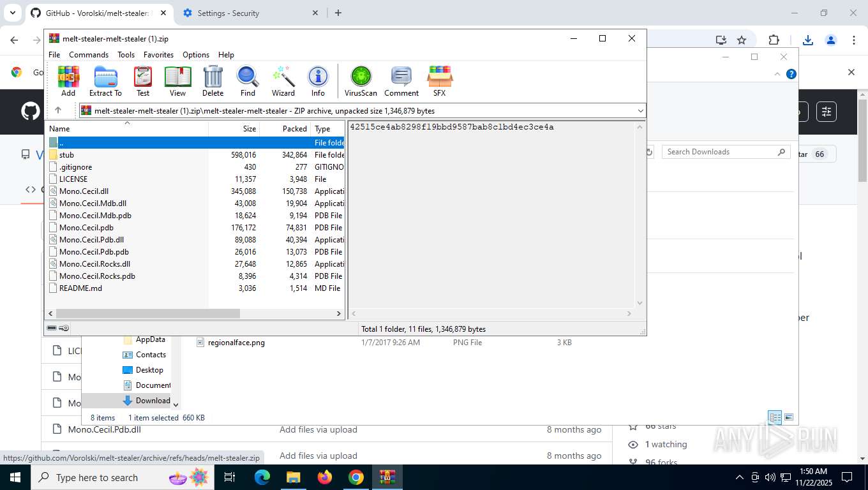868x490 pixels.
Task: Click the horizontal scrollbar of file list
Action: pyautogui.click(x=148, y=313)
